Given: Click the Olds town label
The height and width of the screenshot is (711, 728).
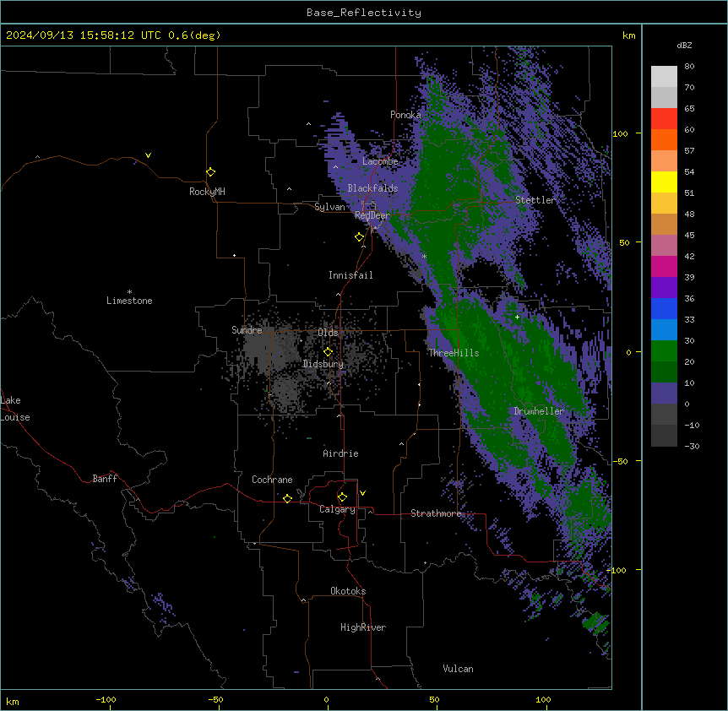Looking at the screenshot, I should (x=328, y=333).
